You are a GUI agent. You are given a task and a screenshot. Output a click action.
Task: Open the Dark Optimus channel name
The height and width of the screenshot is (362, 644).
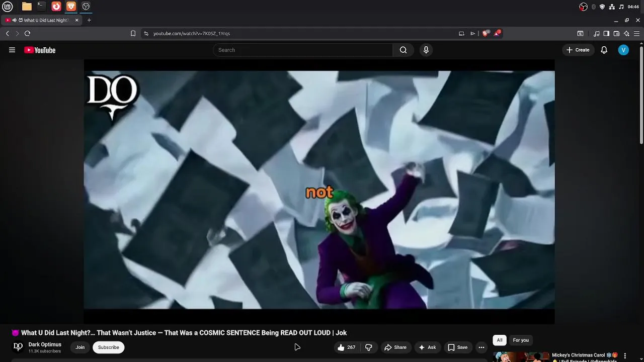(x=45, y=344)
